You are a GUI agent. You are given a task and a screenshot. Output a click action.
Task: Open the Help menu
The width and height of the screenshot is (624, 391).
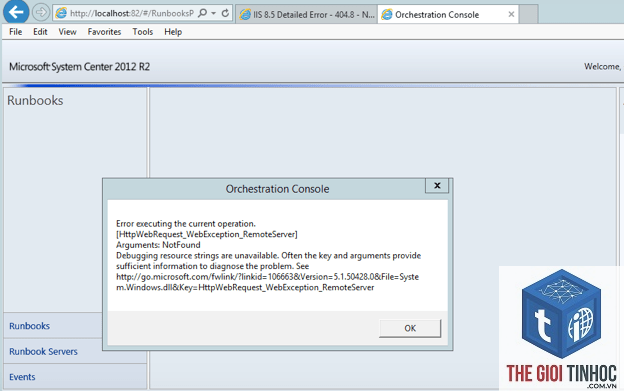tap(173, 32)
